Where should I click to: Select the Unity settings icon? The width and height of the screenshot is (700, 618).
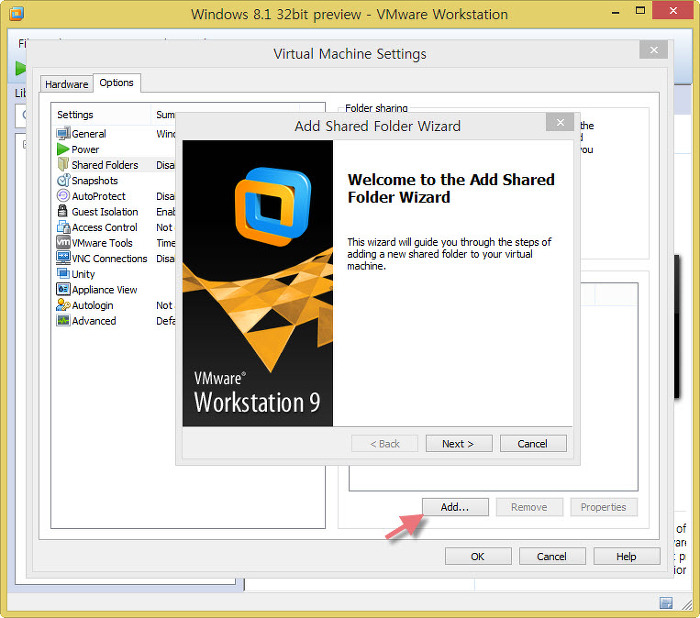63,274
